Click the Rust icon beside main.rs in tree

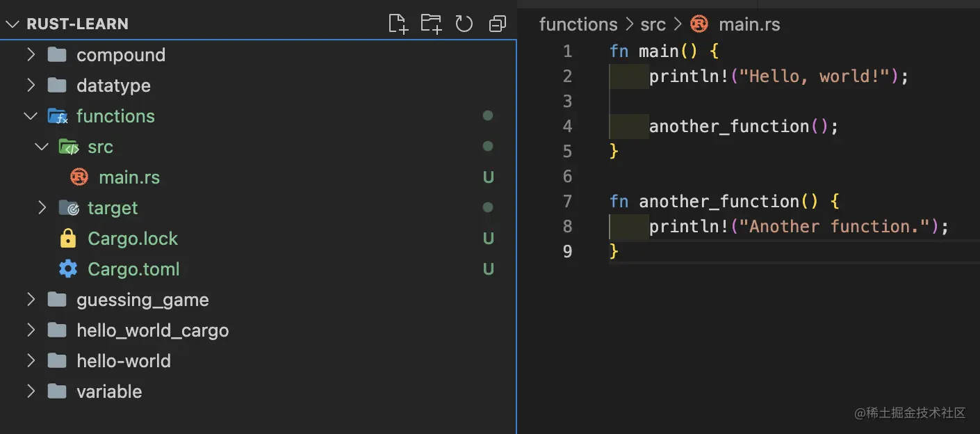[79, 177]
